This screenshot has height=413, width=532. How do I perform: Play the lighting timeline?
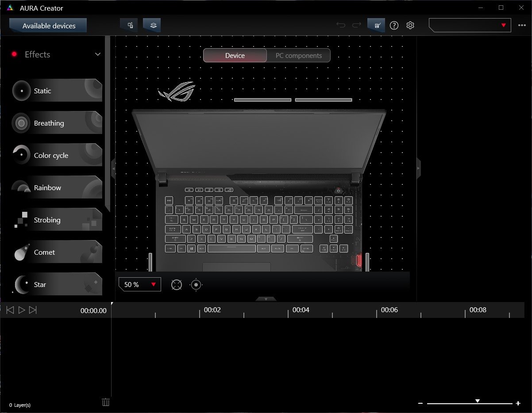(x=22, y=310)
